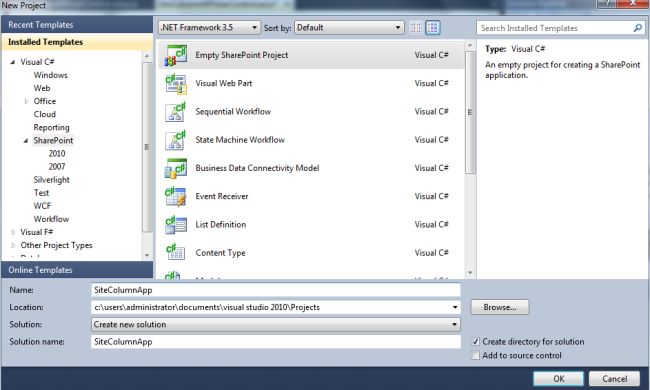Select the WCF tree item
This screenshot has height=390, width=650.
pyautogui.click(x=42, y=206)
